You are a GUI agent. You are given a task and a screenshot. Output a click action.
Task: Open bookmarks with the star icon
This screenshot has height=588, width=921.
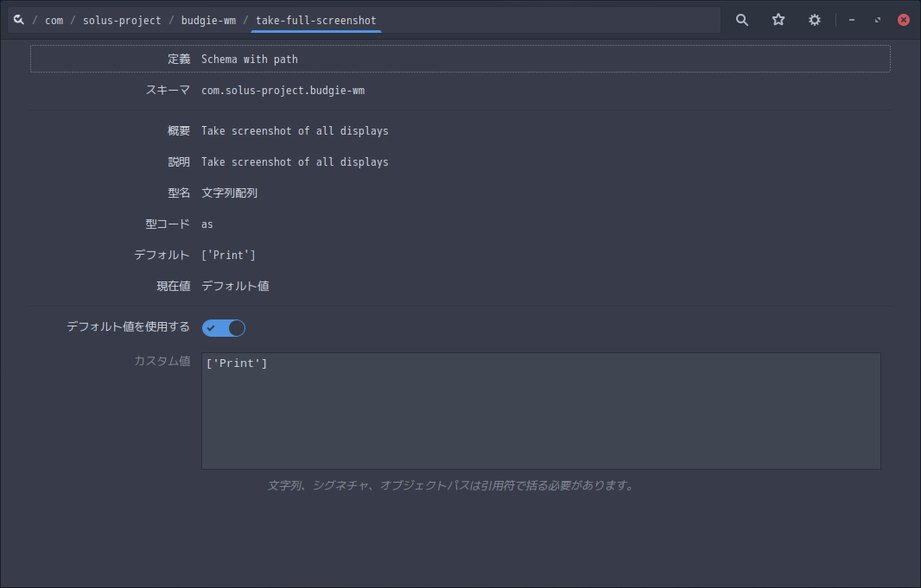(x=778, y=20)
